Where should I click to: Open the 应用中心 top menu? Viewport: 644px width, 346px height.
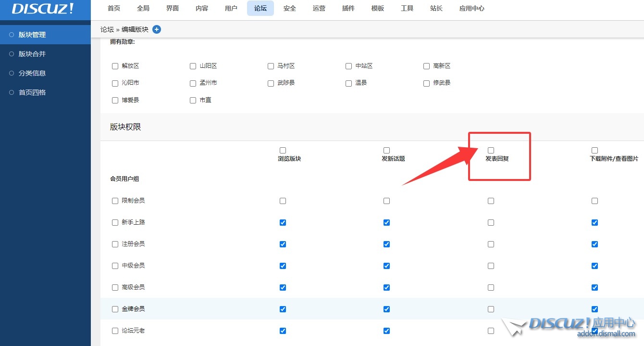point(471,9)
